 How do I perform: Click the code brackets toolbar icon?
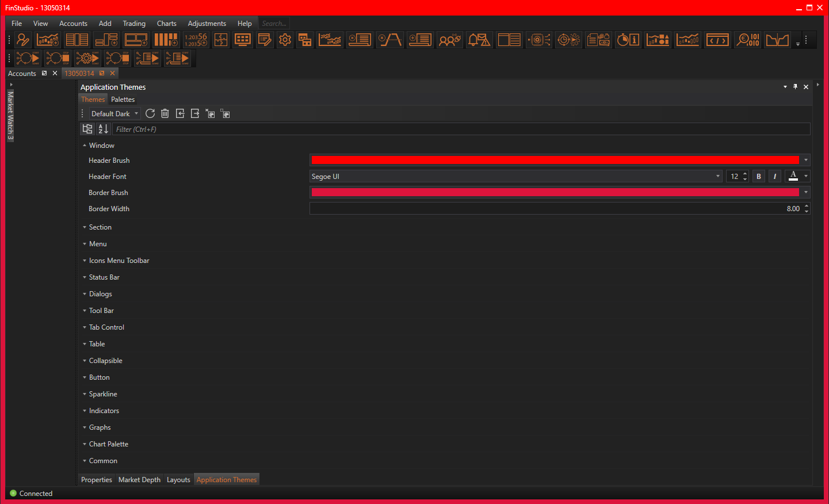(x=717, y=40)
